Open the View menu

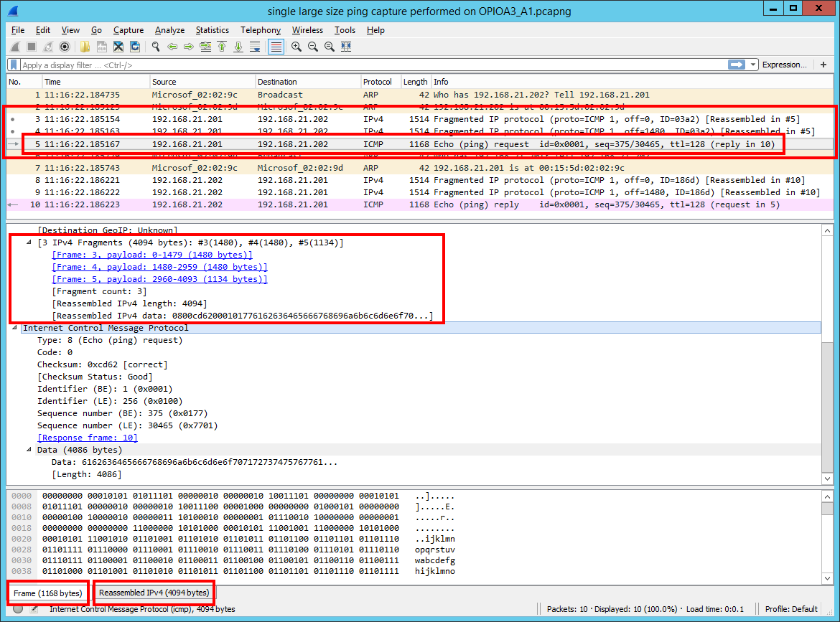tap(70, 31)
